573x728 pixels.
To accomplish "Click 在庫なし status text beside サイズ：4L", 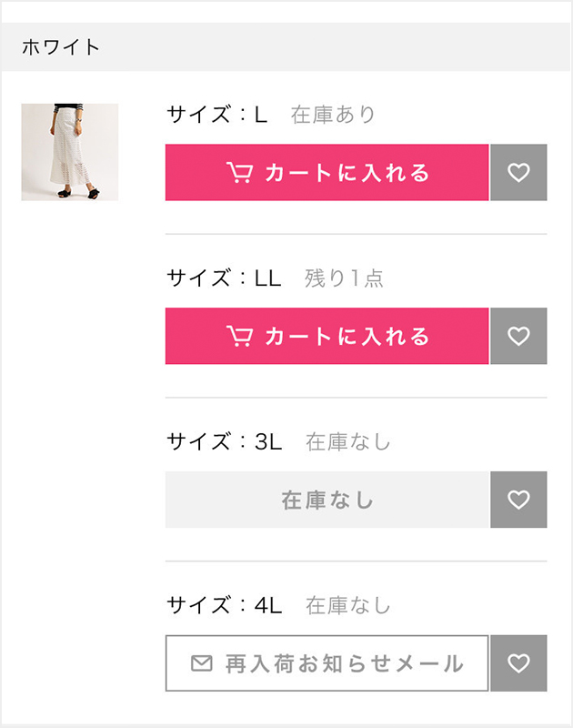I will [348, 605].
